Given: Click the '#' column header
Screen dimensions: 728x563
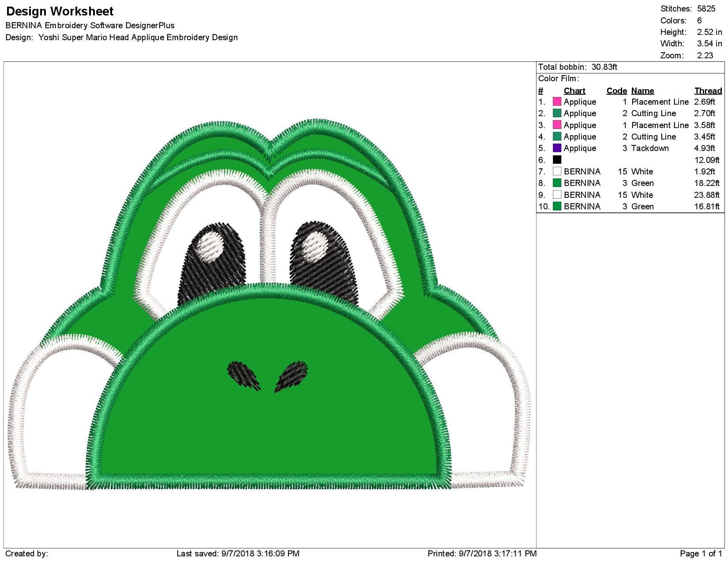Looking at the screenshot, I should coord(540,91).
